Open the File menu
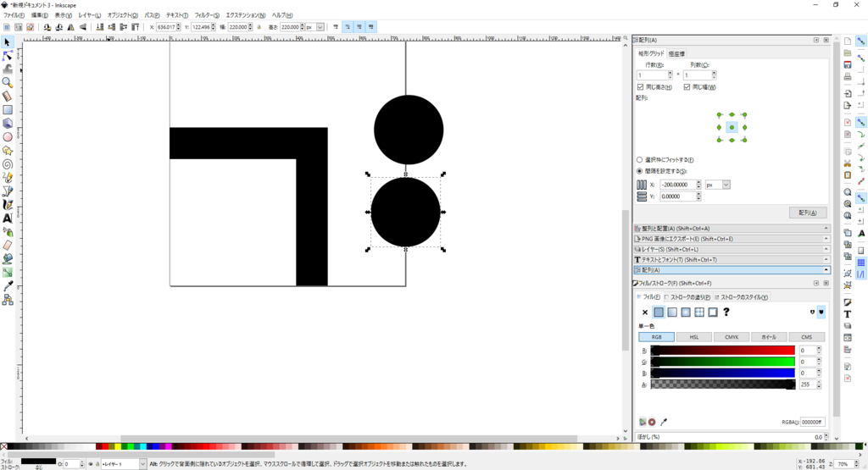The image size is (868, 470). [14, 15]
